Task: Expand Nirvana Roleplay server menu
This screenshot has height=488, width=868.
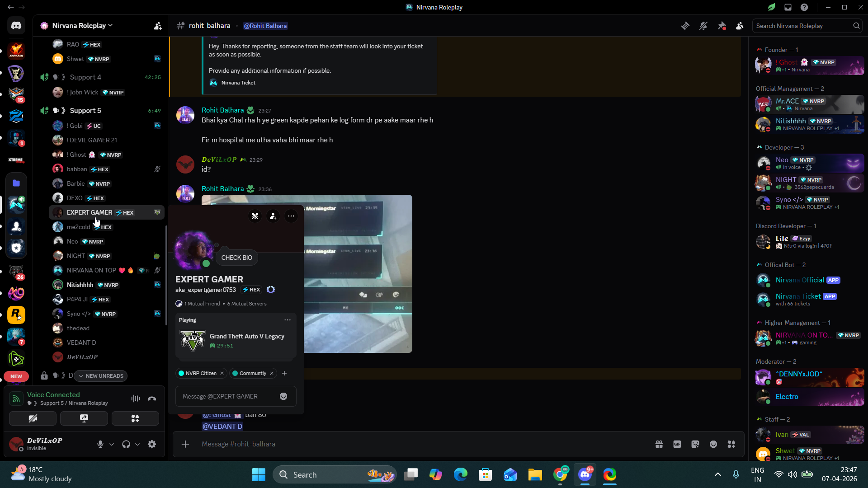Action: click(x=82, y=26)
